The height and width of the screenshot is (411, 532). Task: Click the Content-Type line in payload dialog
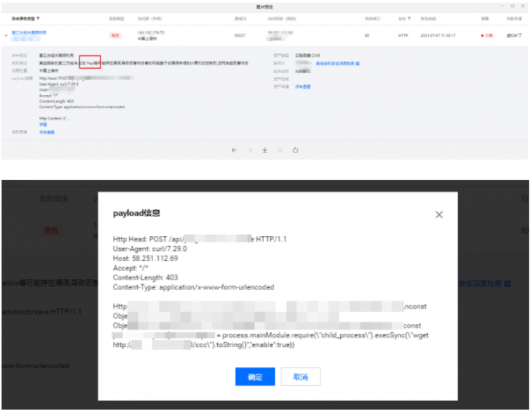[193, 287]
